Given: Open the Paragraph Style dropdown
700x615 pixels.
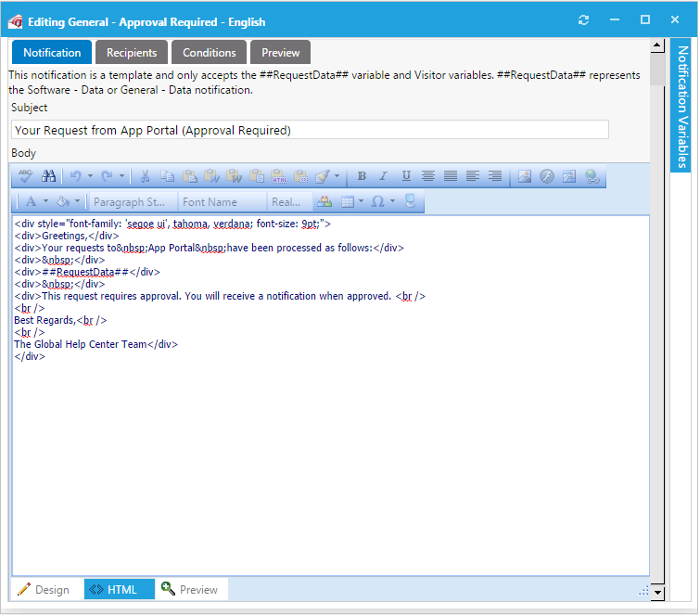Looking at the screenshot, I should (x=133, y=201).
